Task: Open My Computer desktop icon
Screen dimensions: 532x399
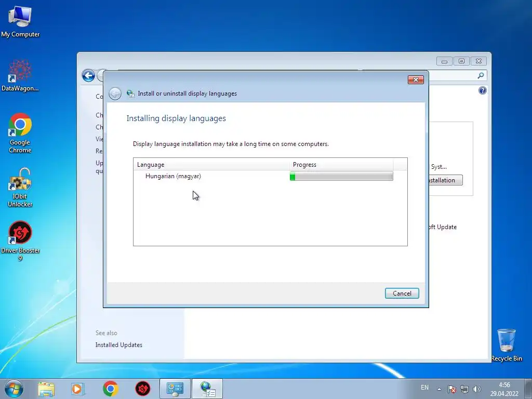Action: [x=20, y=22]
